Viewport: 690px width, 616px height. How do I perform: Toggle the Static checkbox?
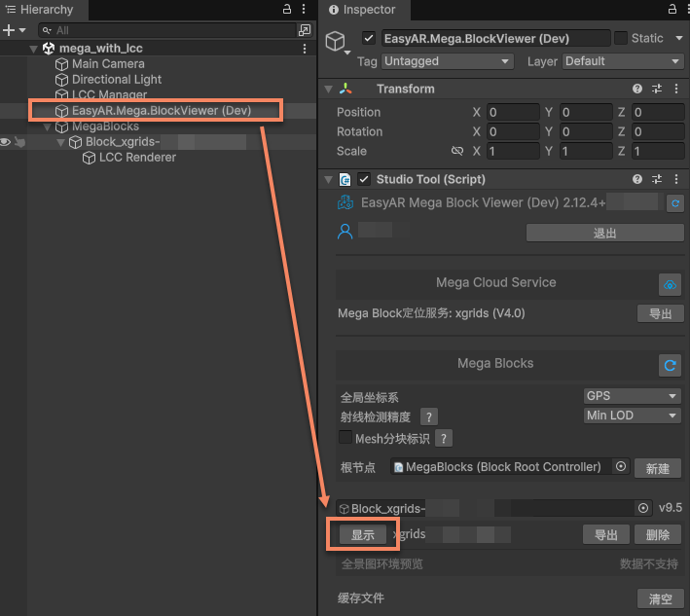[x=621, y=38]
